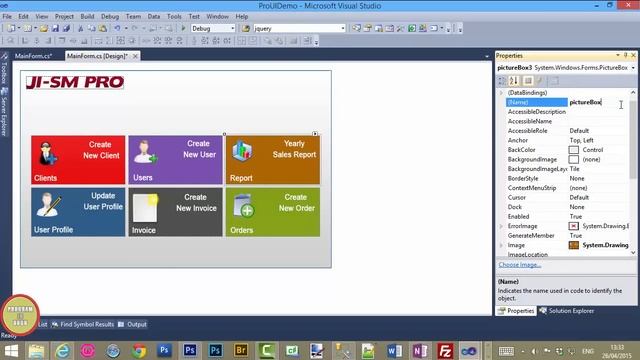Toggle Alphabetical sort in Properties
The height and width of the screenshot is (360, 640).
514,81
